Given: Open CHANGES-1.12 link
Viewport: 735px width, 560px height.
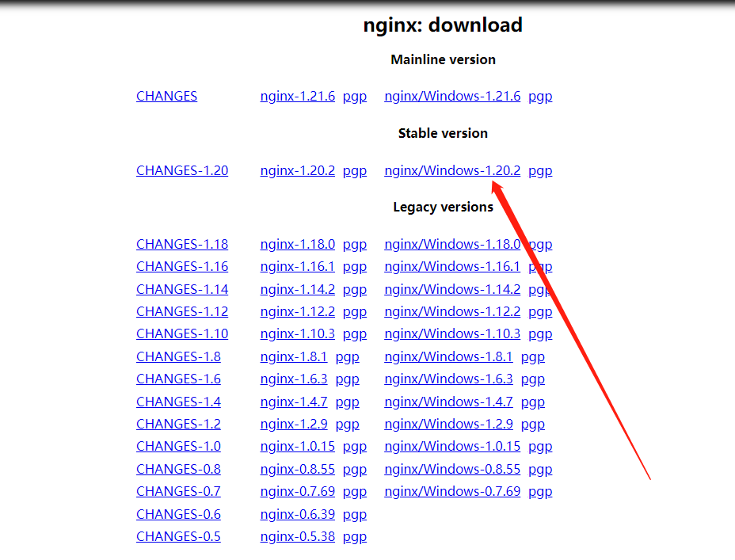Looking at the screenshot, I should coord(182,311).
